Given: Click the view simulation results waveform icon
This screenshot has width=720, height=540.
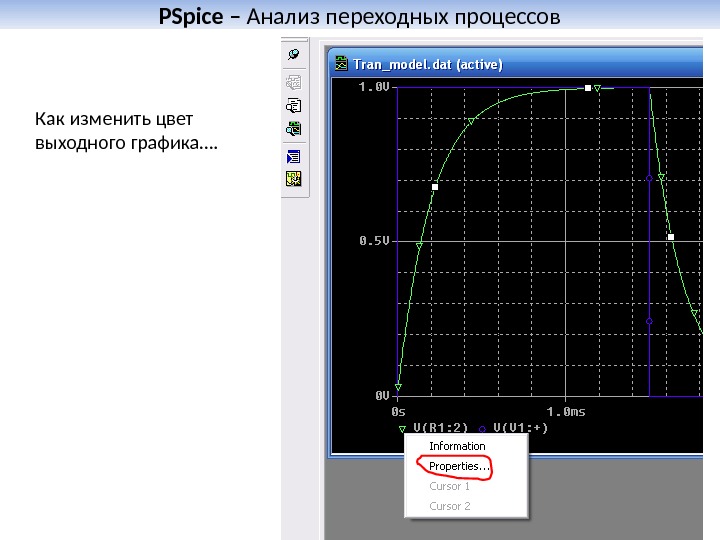Looking at the screenshot, I should [x=294, y=129].
